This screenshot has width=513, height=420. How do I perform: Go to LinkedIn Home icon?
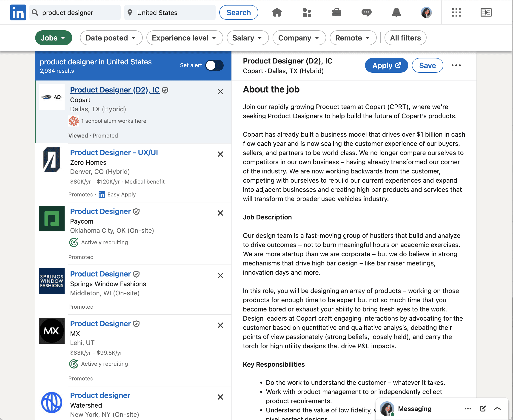(x=277, y=12)
